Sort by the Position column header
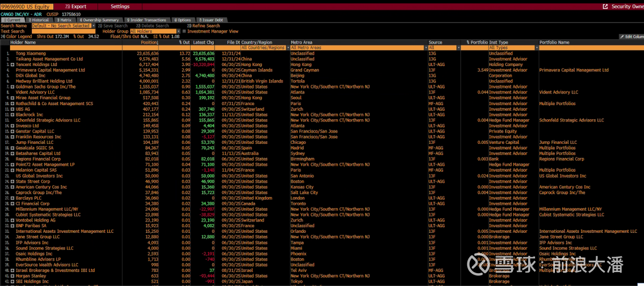Image resolution: width=644 pixels, height=286 pixels. [149, 42]
